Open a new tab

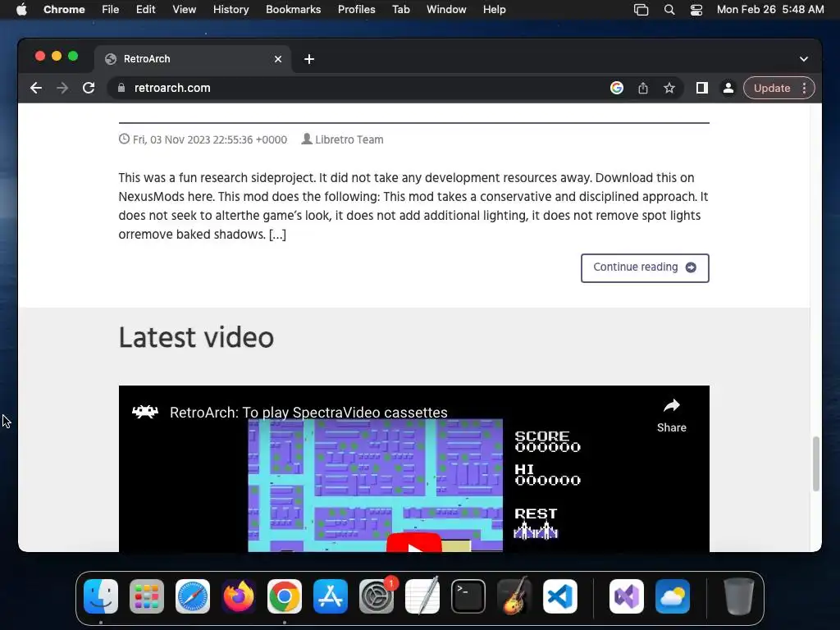(x=309, y=59)
